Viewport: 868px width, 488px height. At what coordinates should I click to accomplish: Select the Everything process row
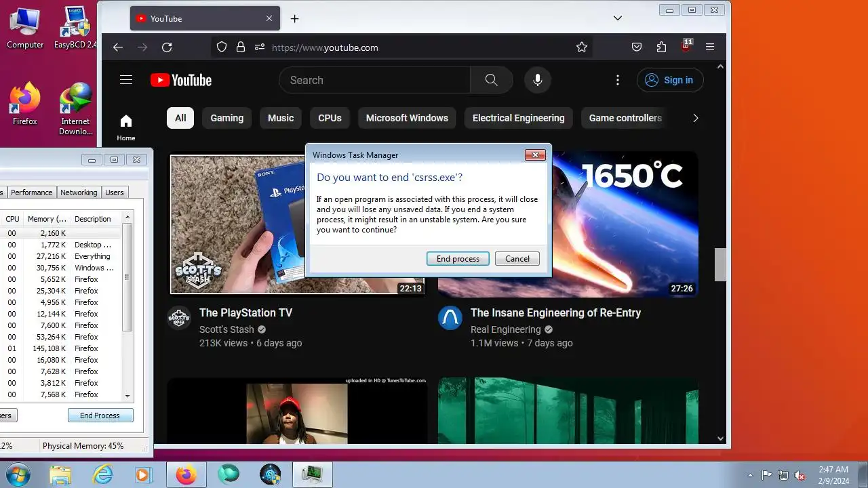[x=60, y=256]
